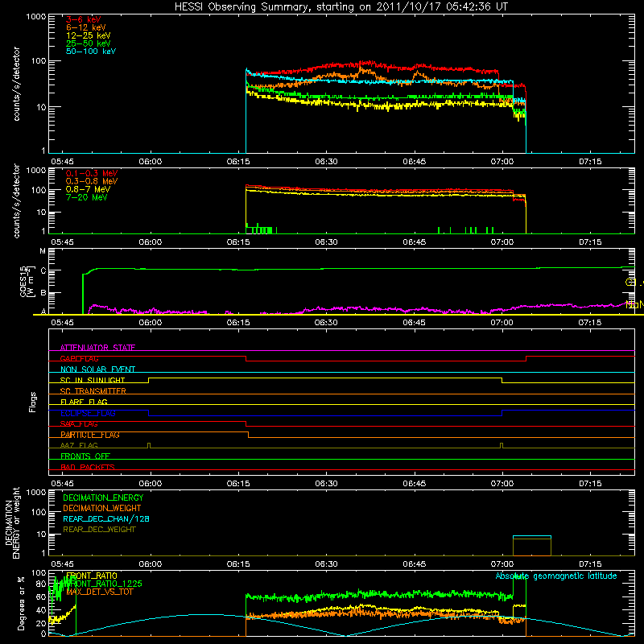Image resolution: width=644 pixels, height=644 pixels.
Task: Click the yellow 12-25 keV legend entry
Action: pyautogui.click(x=89, y=35)
